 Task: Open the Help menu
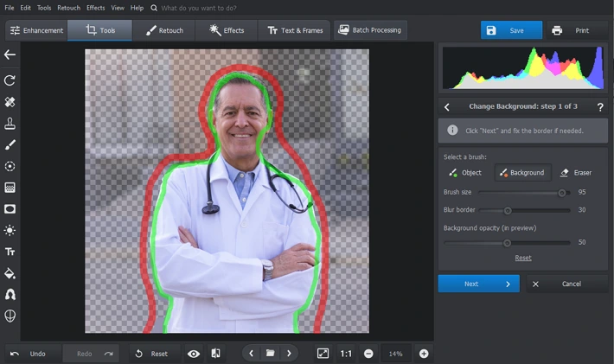coord(137,8)
